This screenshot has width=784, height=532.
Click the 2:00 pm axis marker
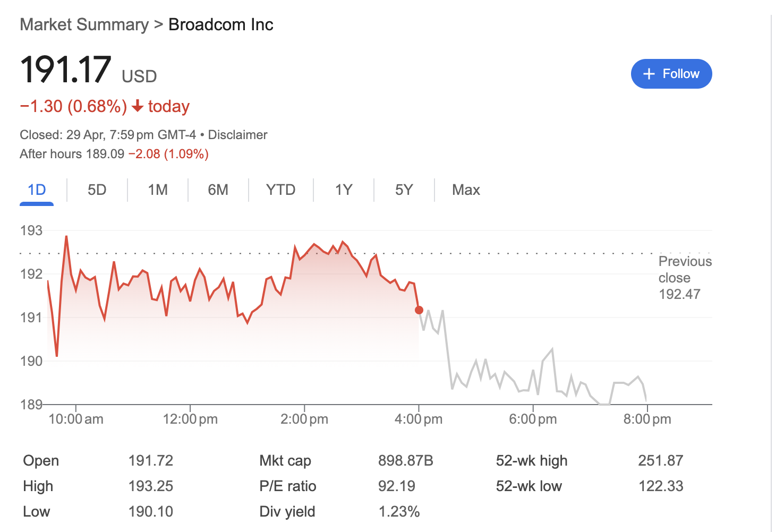point(304,419)
